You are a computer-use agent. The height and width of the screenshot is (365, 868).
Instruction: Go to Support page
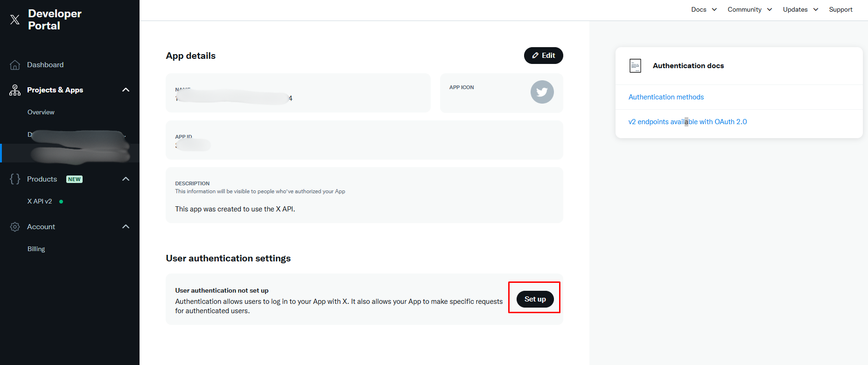pos(840,9)
